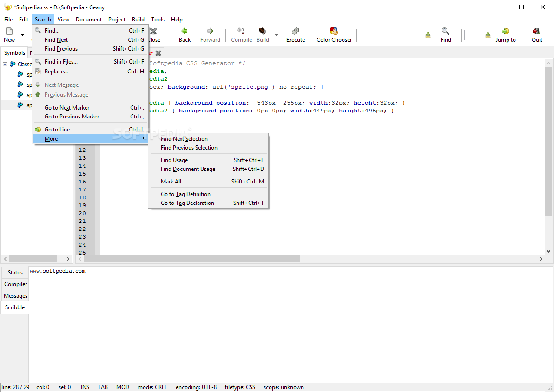The height and width of the screenshot is (392, 554).
Task: Click the Quit toolbar icon
Action: 537,32
